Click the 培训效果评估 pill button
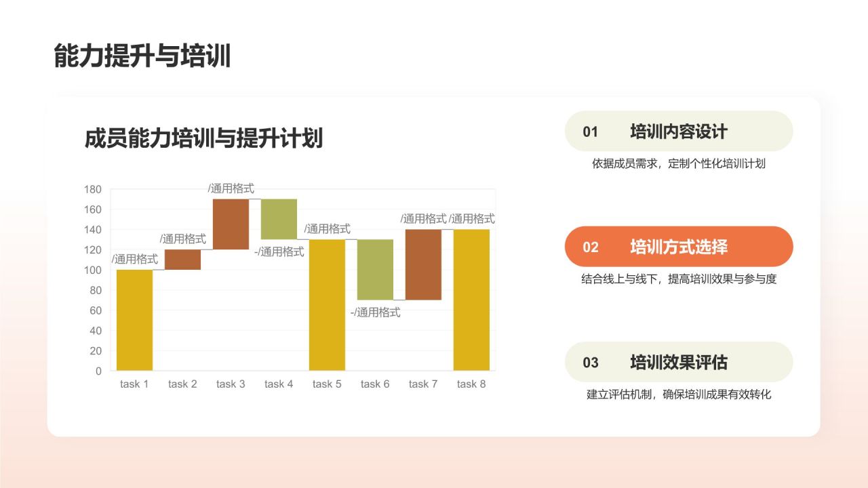The height and width of the screenshot is (488, 868). point(678,362)
